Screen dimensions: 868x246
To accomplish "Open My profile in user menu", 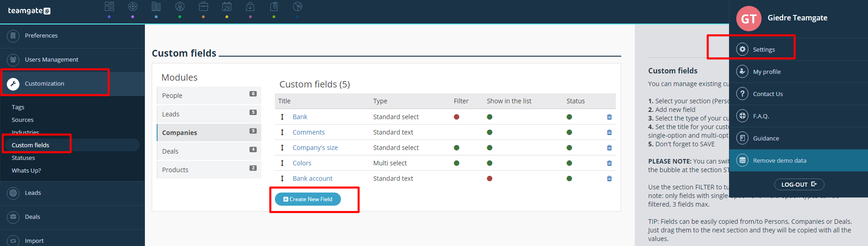I will coord(798,72).
